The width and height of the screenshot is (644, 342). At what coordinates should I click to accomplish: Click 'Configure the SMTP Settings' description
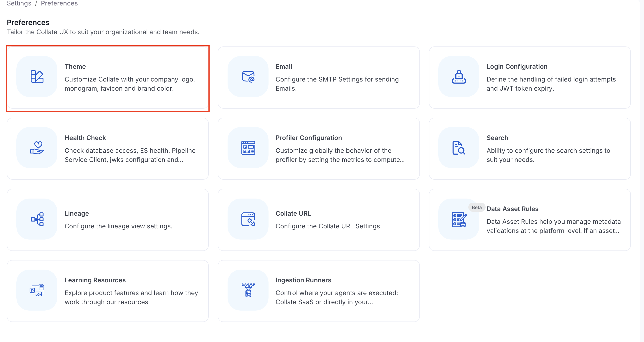[337, 84]
